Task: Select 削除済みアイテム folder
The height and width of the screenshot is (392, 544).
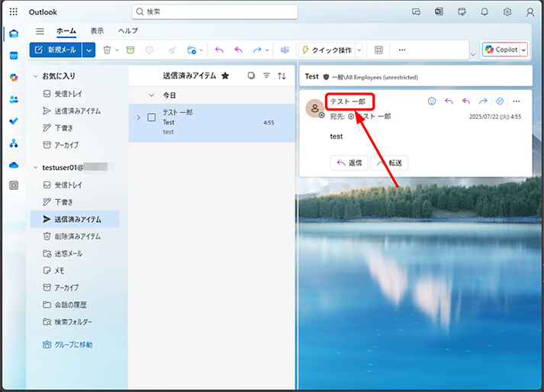Action: point(75,236)
